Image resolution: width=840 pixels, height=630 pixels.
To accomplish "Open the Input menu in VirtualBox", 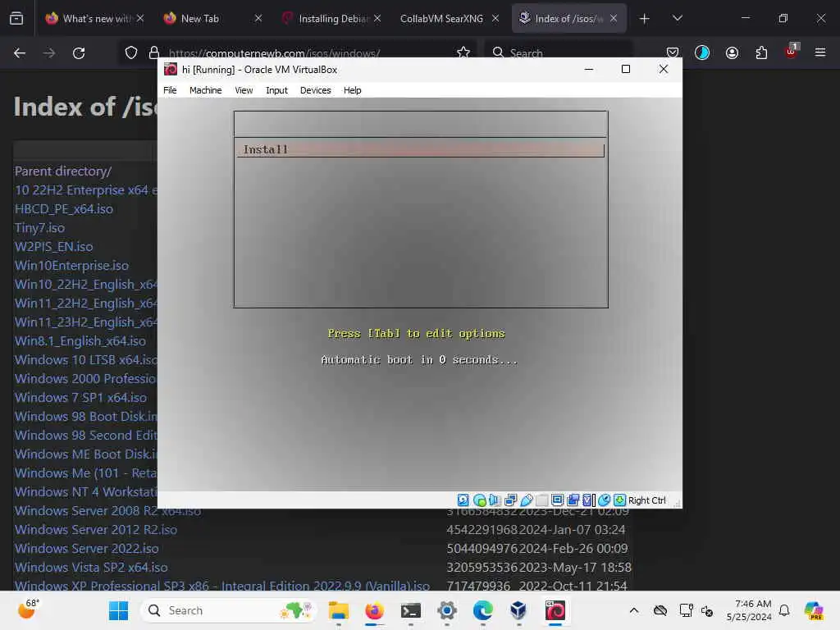I will [276, 90].
